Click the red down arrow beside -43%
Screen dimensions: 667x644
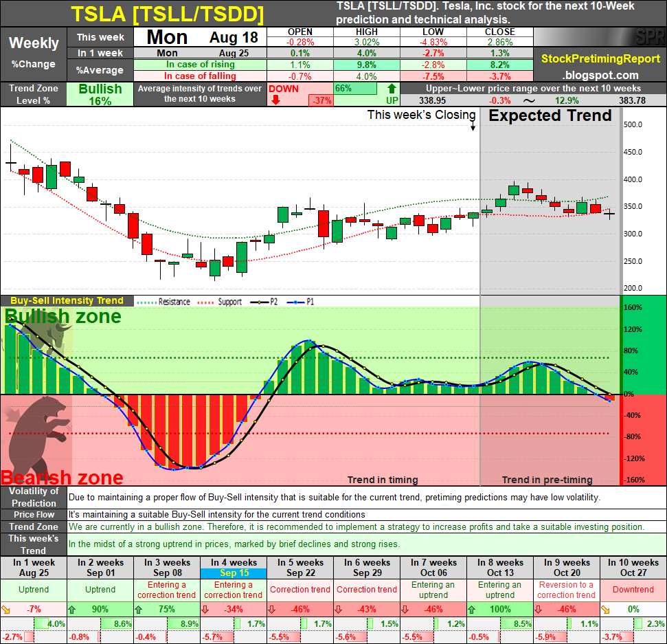[339, 610]
